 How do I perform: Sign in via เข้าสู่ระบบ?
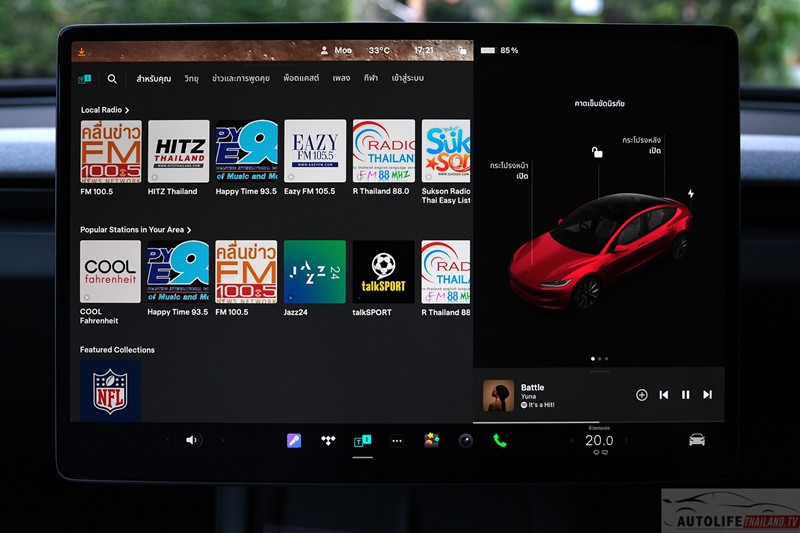pyautogui.click(x=408, y=78)
